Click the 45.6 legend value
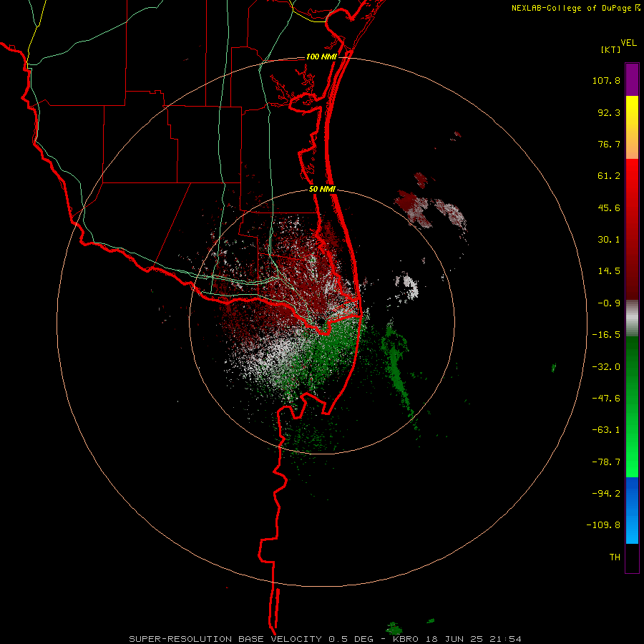This screenshot has height=644, width=644. click(x=609, y=208)
